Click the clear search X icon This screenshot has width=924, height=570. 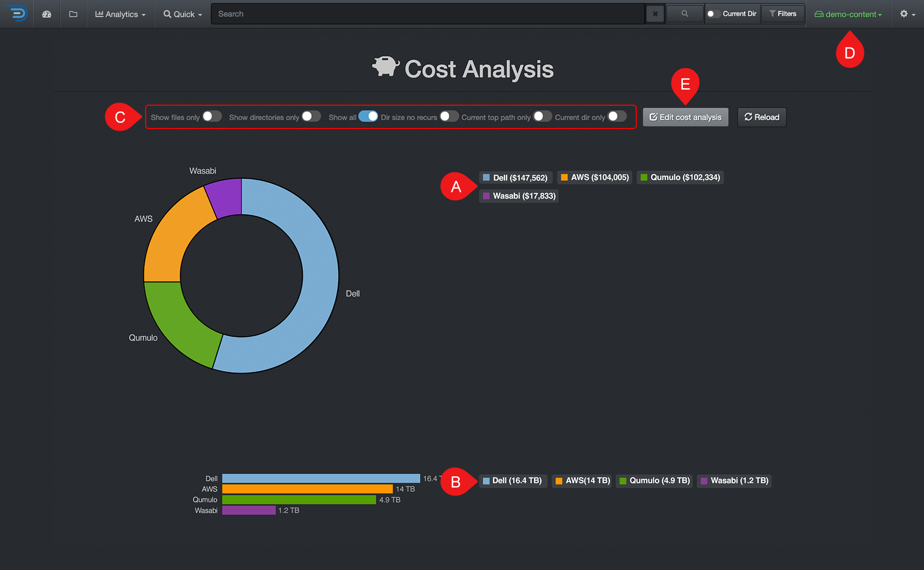655,13
